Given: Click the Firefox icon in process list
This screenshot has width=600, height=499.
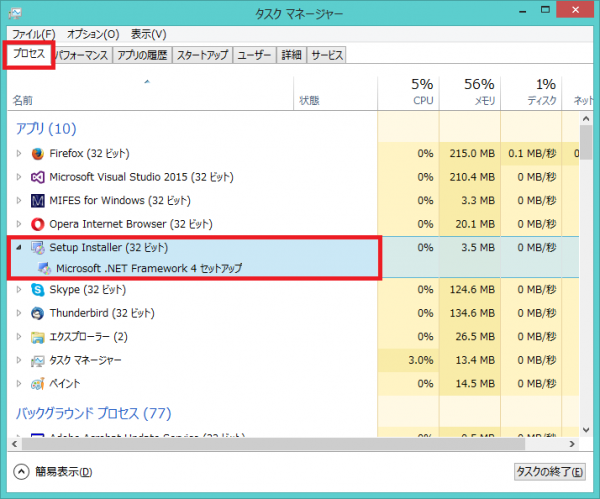Looking at the screenshot, I should 38,153.
